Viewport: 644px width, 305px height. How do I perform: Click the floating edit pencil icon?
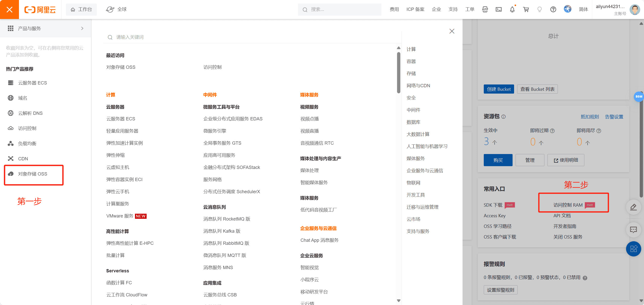click(x=633, y=207)
